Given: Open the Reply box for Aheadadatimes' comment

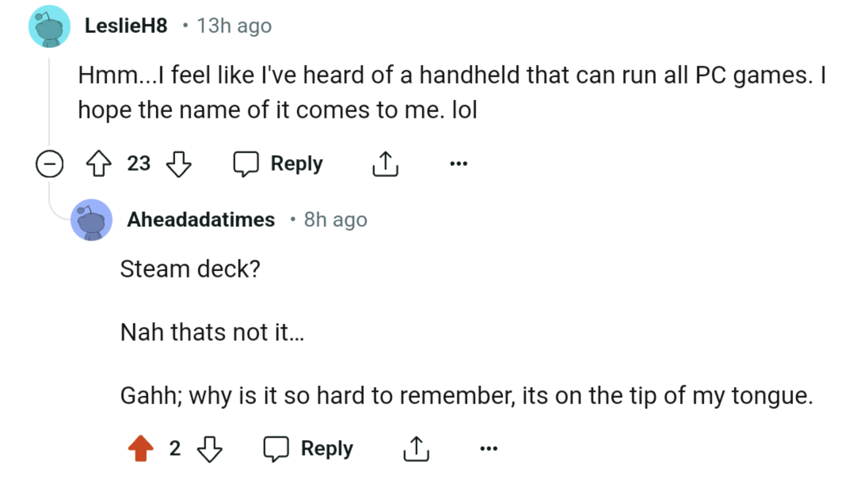Looking at the screenshot, I should (308, 449).
